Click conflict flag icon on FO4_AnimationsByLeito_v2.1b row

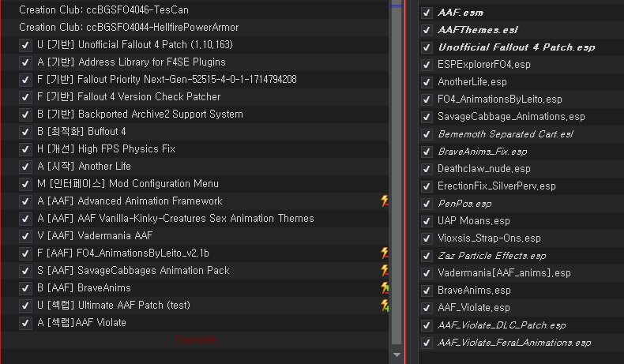[385, 253]
